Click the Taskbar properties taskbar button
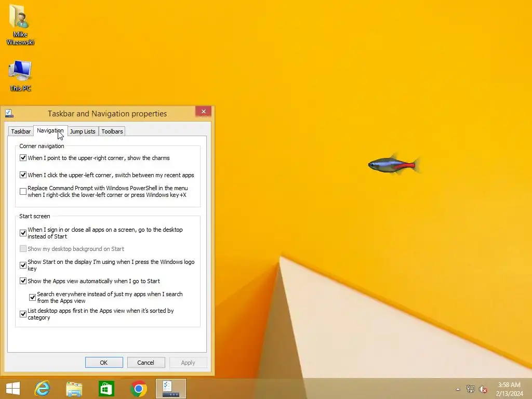Image resolution: width=532 pixels, height=399 pixels. point(170,389)
